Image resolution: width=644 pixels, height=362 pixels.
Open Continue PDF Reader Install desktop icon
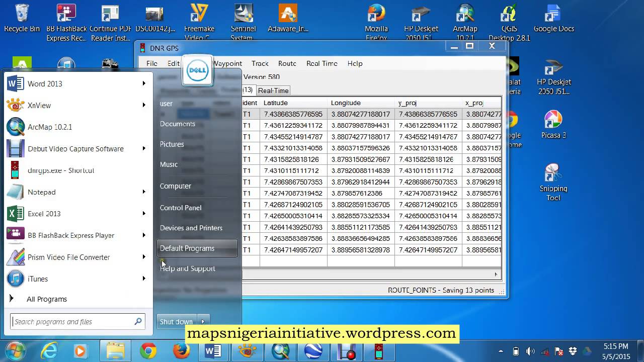110,23
